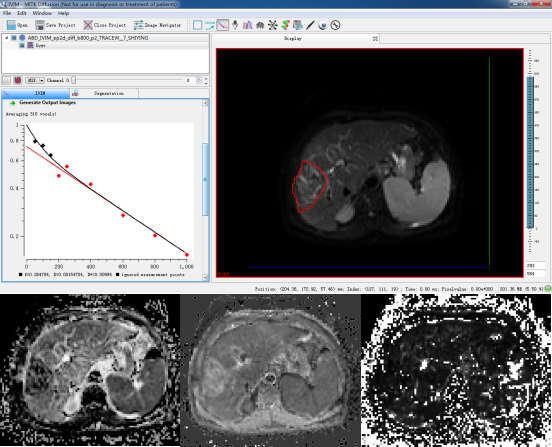Click the black asterisk-shaped toolbar icon
The width and height of the screenshot is (552, 447).
[272, 25]
